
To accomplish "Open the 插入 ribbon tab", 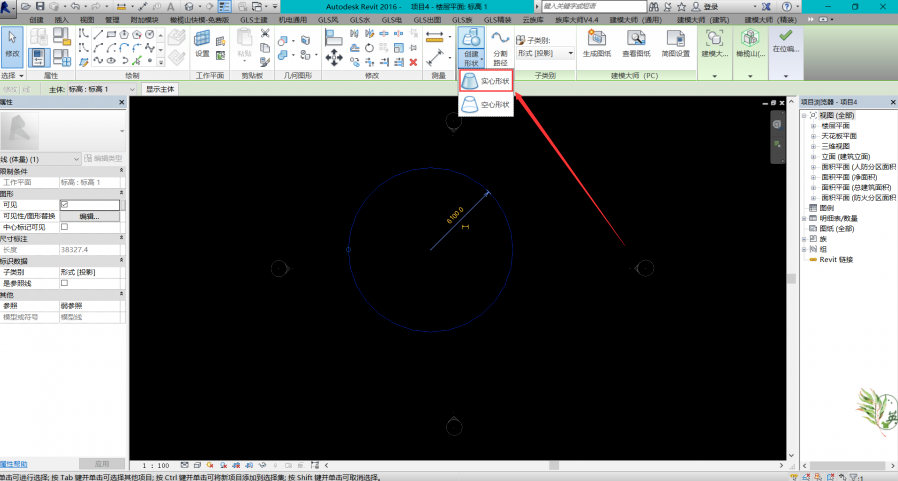I will tap(61, 19).
